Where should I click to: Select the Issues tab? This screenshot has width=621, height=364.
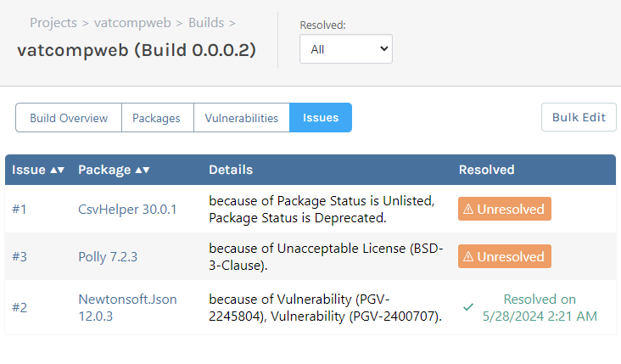click(x=321, y=118)
